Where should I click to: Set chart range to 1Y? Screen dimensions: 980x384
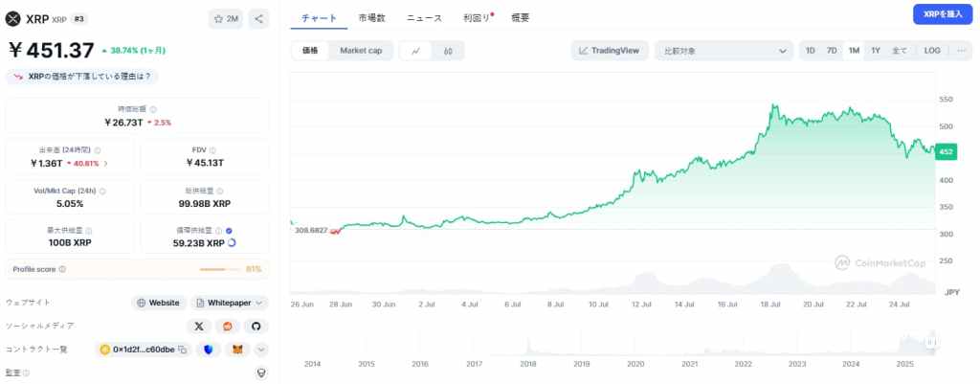(x=876, y=51)
